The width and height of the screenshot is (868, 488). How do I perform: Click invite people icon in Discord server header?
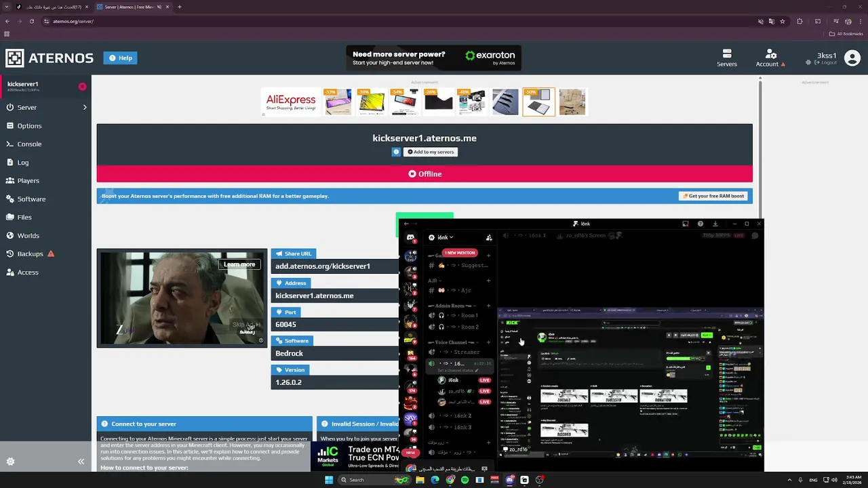coord(489,237)
